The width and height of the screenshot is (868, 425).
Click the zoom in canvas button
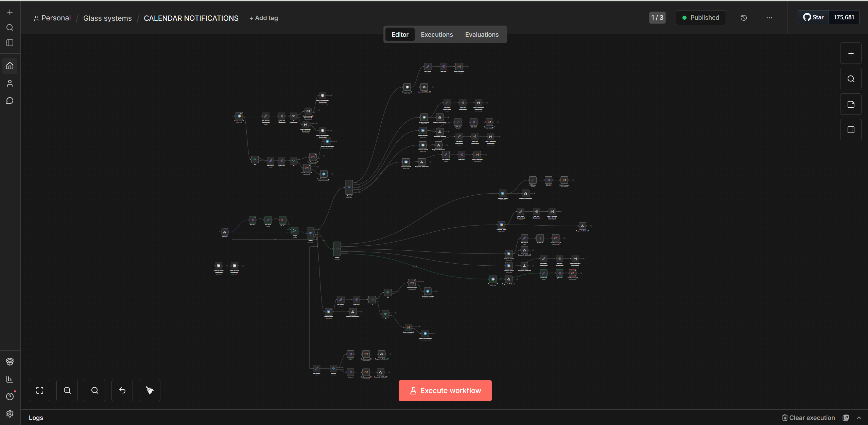[67, 390]
